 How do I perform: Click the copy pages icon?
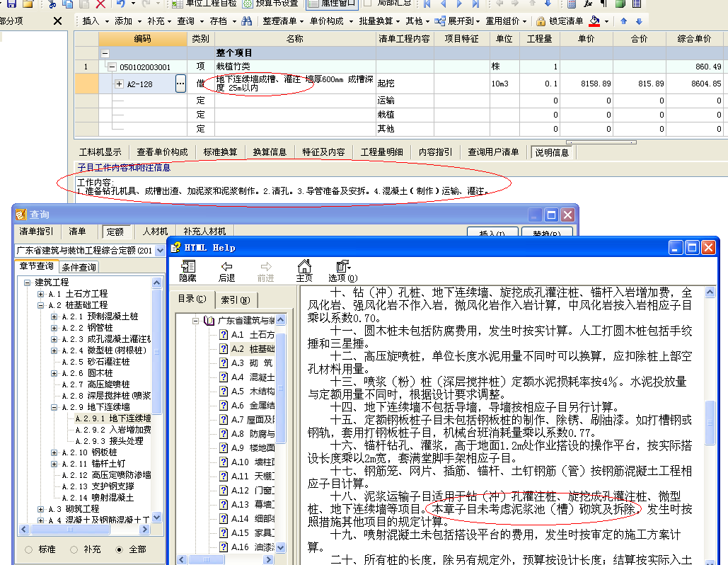click(x=68, y=4)
